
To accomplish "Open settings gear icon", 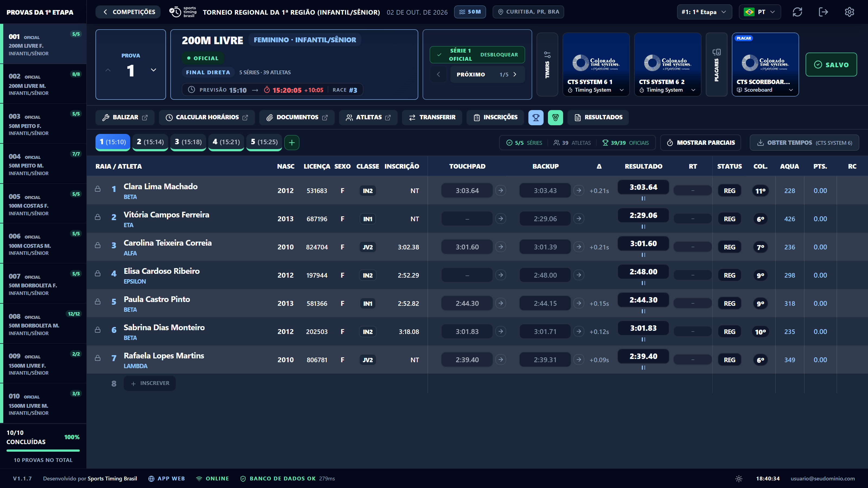I will tap(849, 12).
